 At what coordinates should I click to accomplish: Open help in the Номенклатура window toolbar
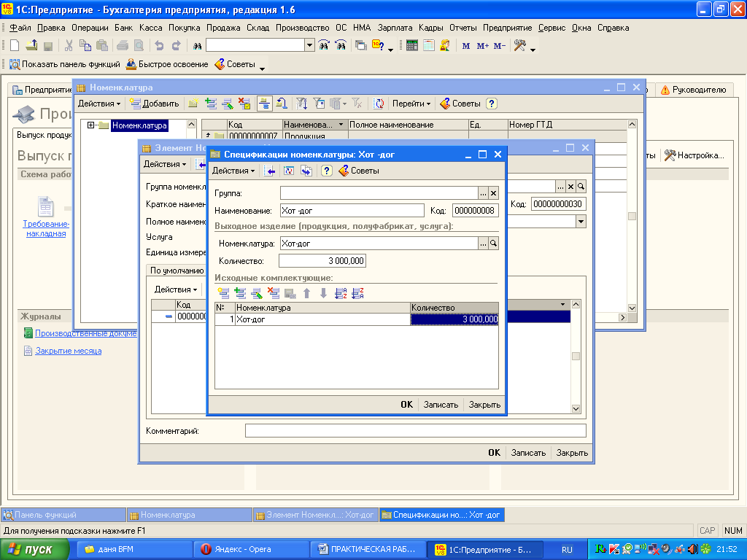click(492, 104)
